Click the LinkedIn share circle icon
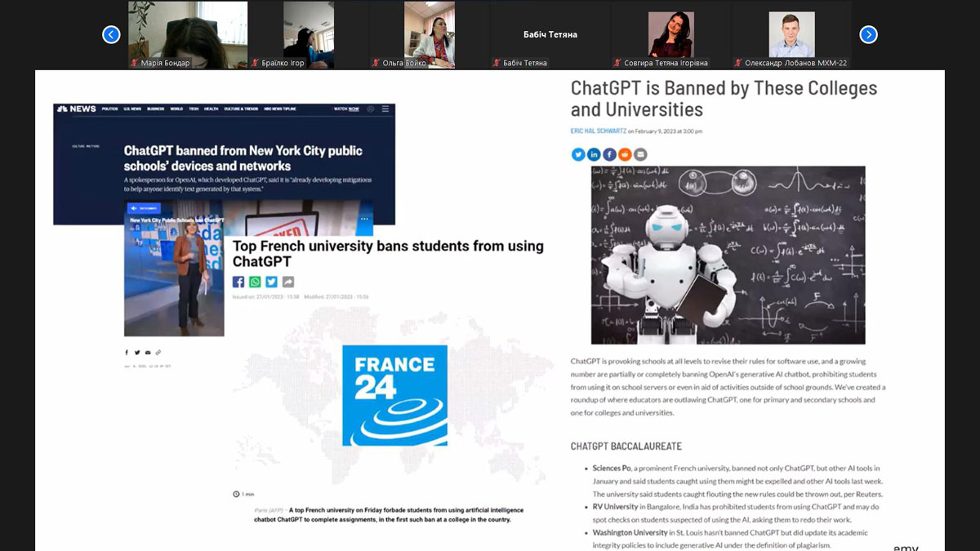 coord(594,154)
